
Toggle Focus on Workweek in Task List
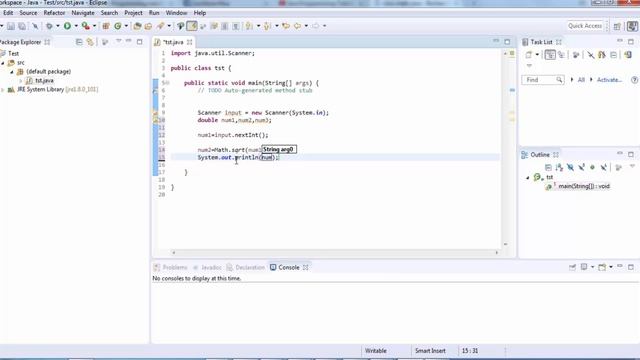point(576,55)
